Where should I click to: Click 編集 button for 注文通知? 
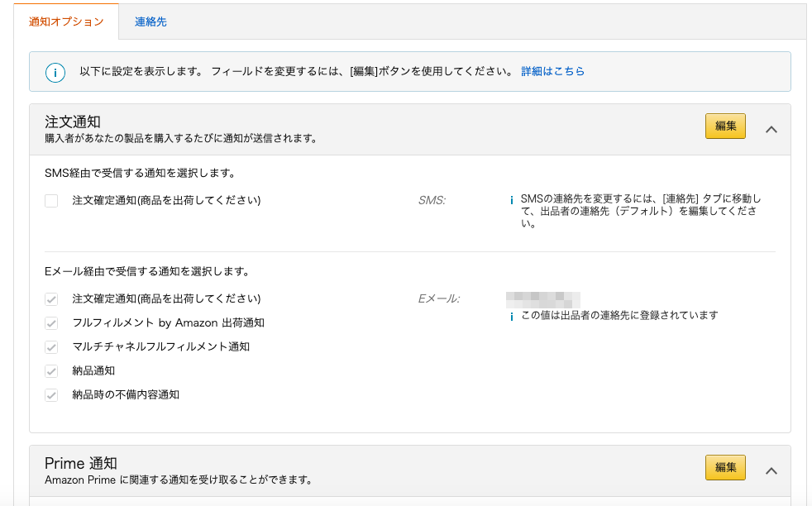pyautogui.click(x=725, y=126)
